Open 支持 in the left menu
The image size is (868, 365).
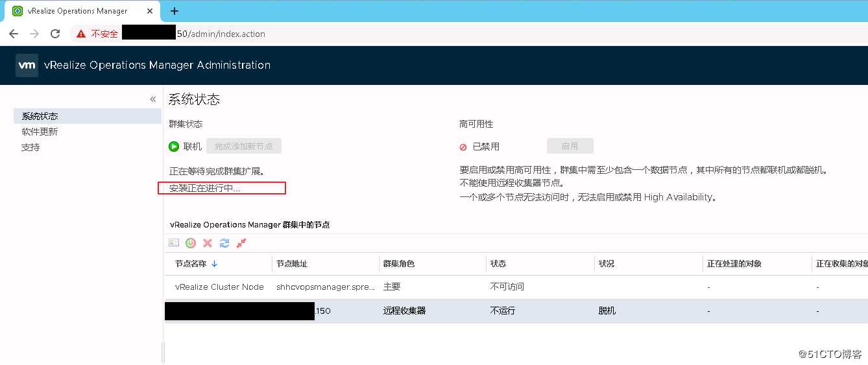tap(30, 147)
